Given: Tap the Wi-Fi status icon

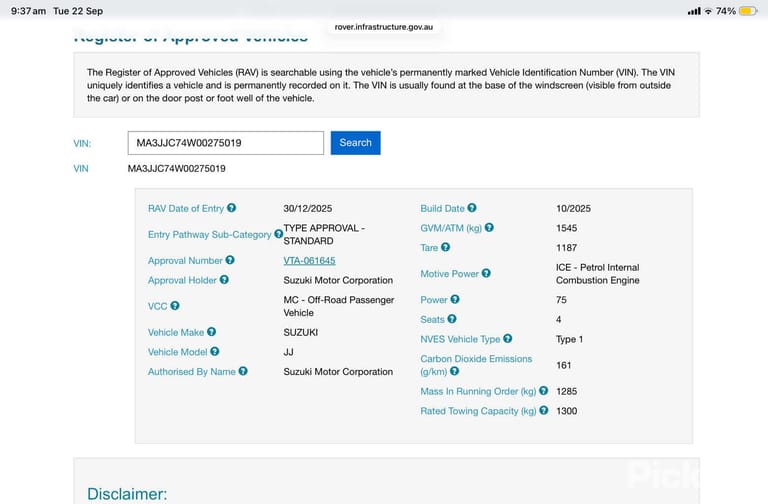Looking at the screenshot, I should pos(708,11).
